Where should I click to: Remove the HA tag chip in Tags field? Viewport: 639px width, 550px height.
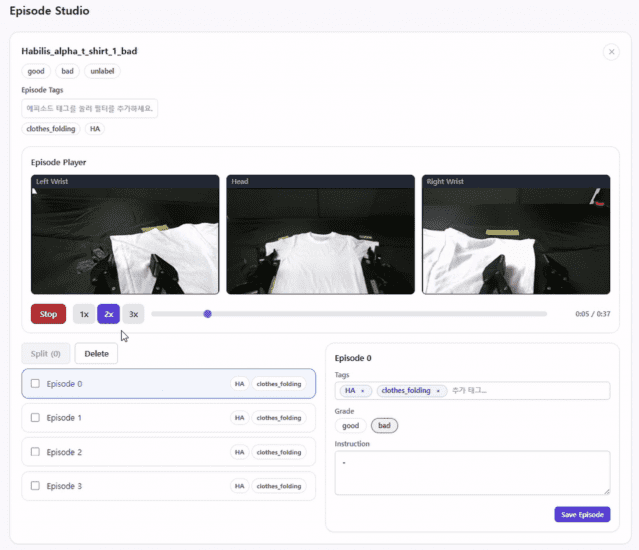(363, 391)
